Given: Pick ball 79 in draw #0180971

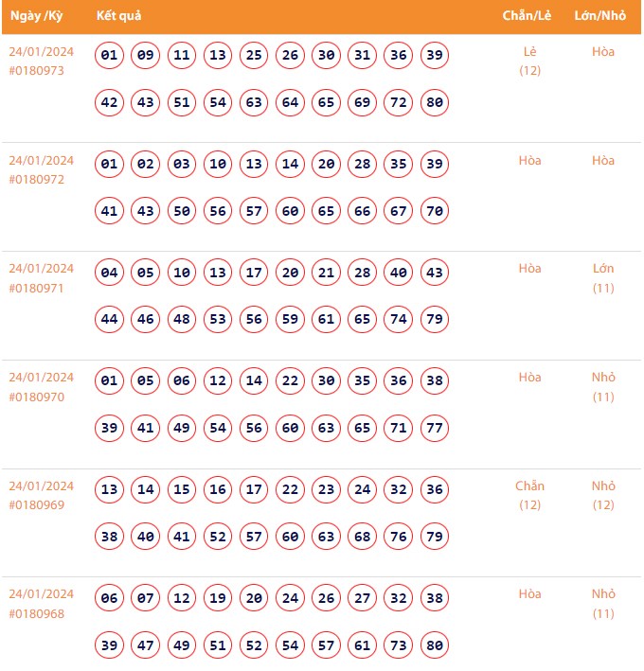Looking at the screenshot, I should [435, 319].
